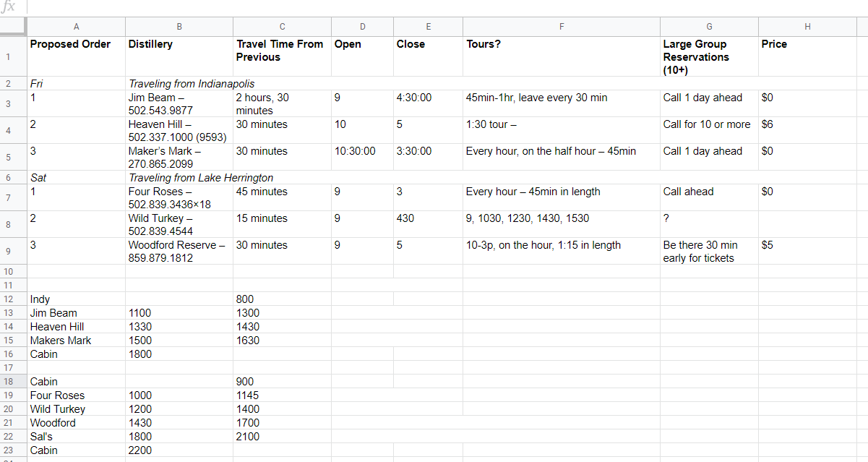
Task: Click the 'Distillery' header cell
Action: pyautogui.click(x=179, y=56)
